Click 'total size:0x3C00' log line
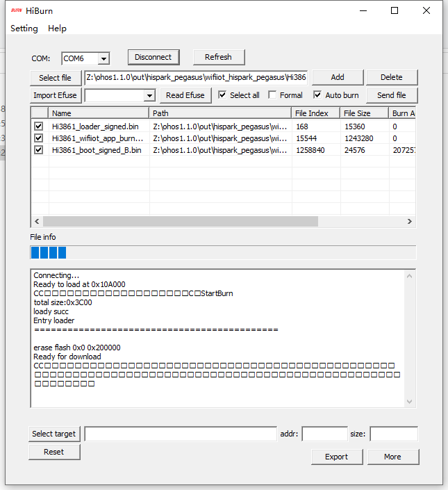The image size is (448, 490). click(x=63, y=302)
